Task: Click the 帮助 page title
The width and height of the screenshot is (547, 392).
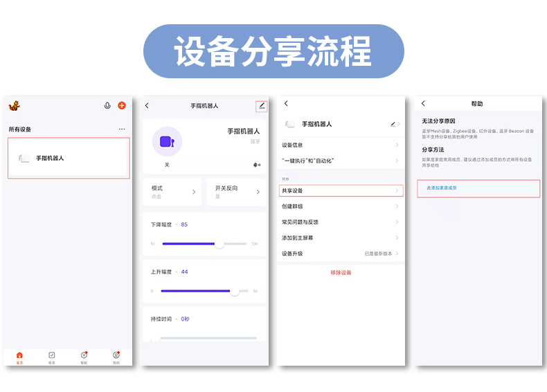Action: (477, 104)
